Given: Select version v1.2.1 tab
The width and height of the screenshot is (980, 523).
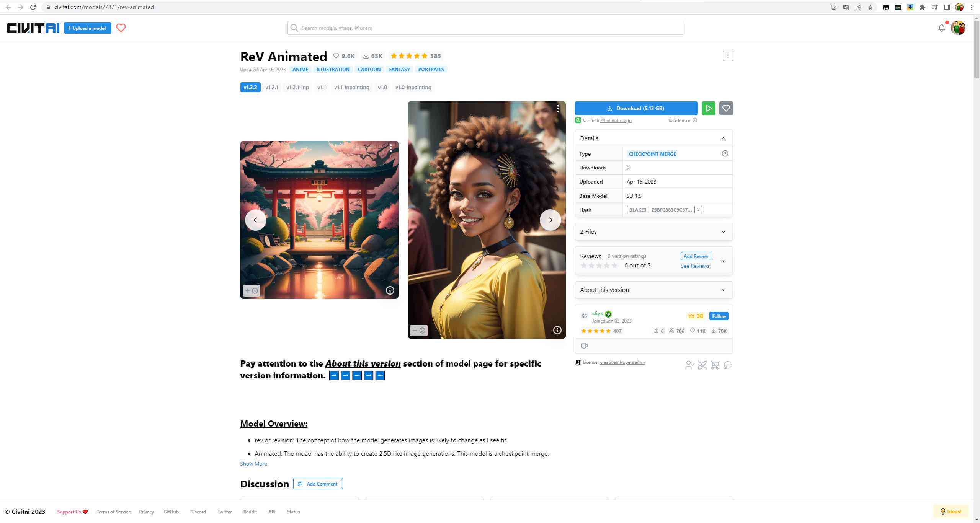Looking at the screenshot, I should click(271, 87).
